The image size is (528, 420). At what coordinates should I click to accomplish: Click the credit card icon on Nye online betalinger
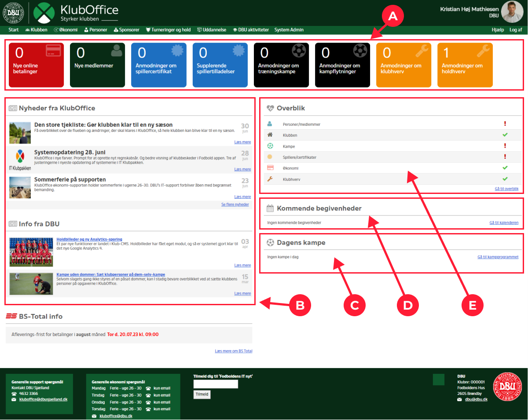[53, 51]
